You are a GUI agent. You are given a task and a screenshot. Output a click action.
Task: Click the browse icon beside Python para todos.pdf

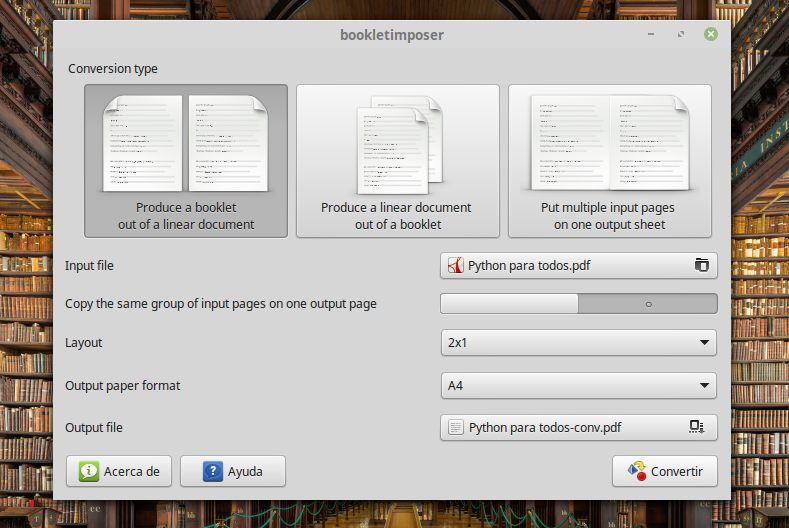click(701, 266)
